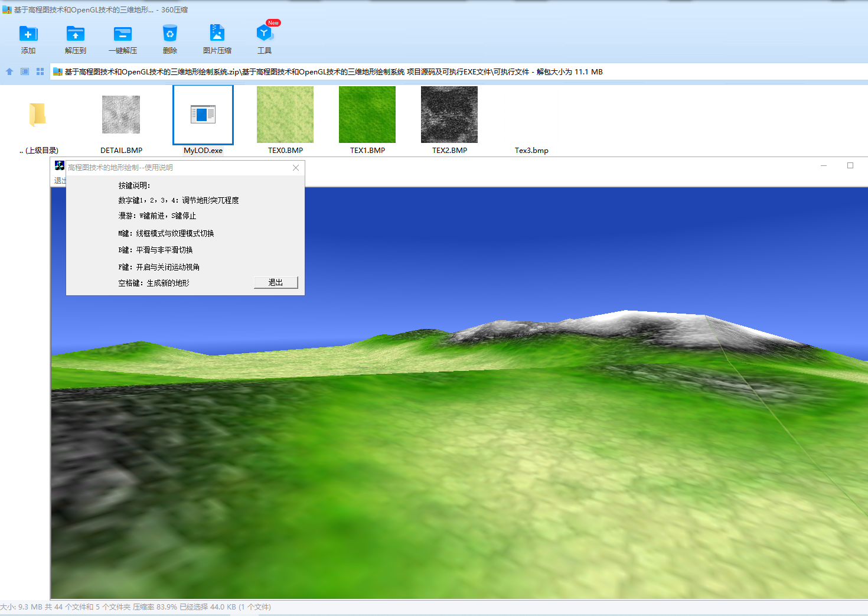Switch to the grid thumbnail view icon

[40, 71]
